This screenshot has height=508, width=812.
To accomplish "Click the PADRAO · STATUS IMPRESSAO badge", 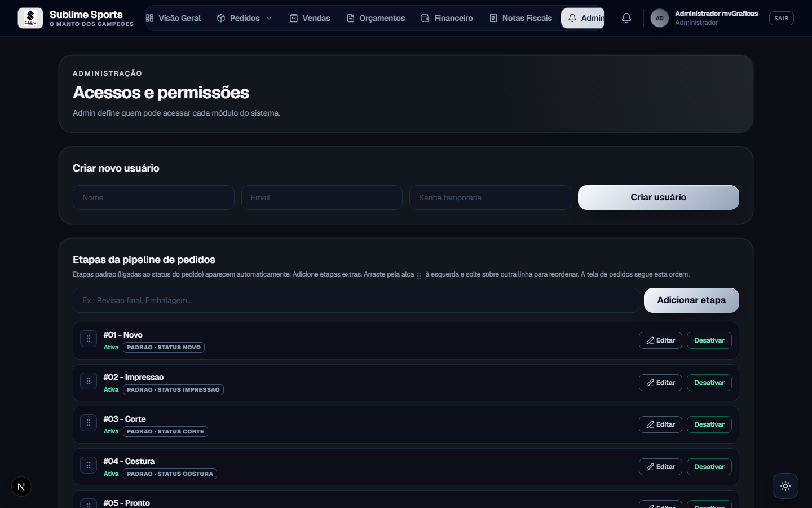I will 173,390.
